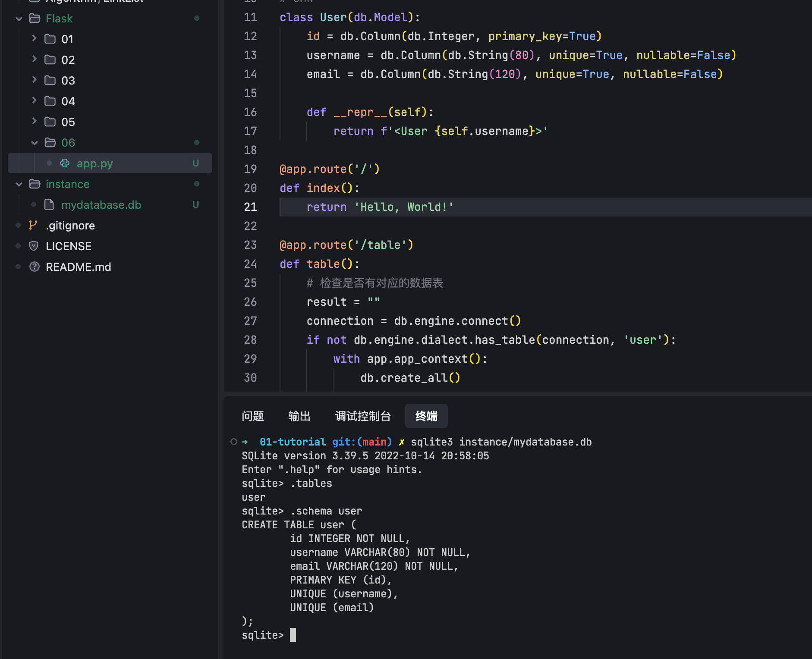Expand folder 01 chevron
This screenshot has width=812, height=659.
(35, 39)
